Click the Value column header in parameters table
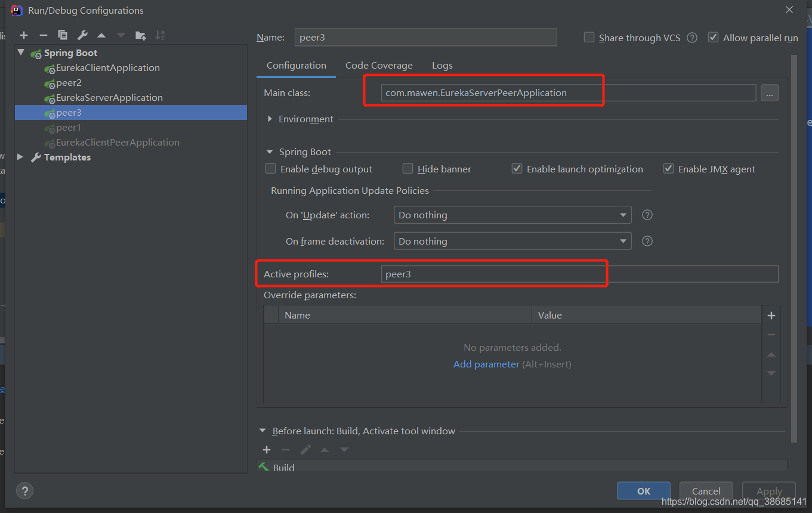The image size is (812, 513). (647, 315)
